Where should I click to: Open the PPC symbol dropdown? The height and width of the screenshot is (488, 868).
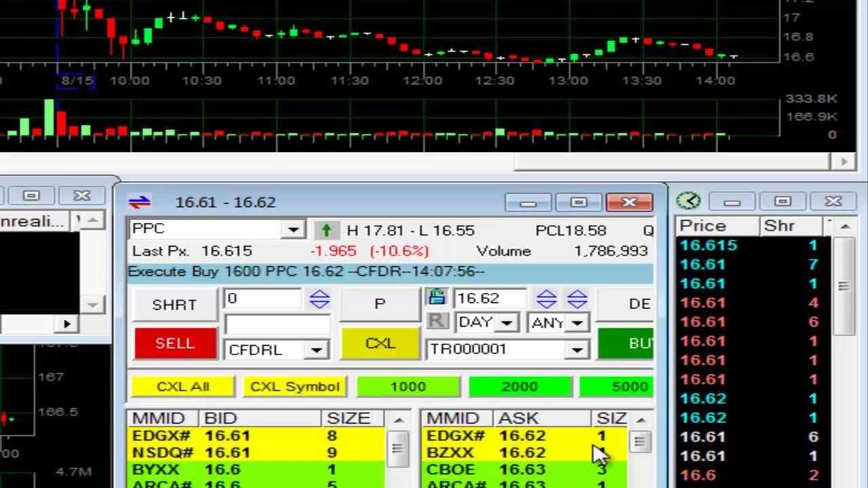pyautogui.click(x=293, y=230)
